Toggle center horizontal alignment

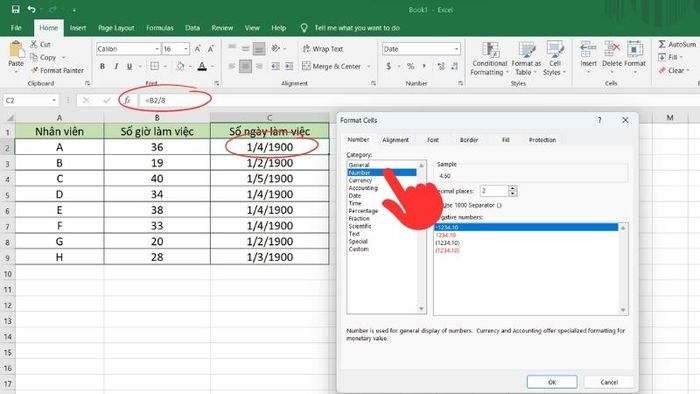245,66
